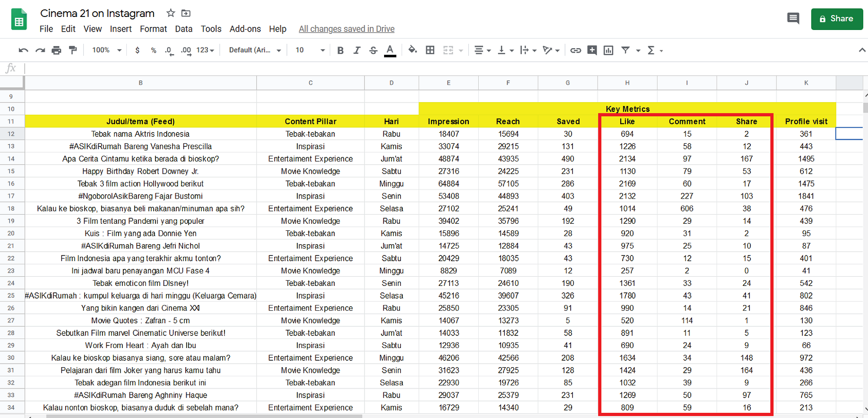Increase decimal places icon
This screenshot has width=868, height=418.
pos(186,50)
